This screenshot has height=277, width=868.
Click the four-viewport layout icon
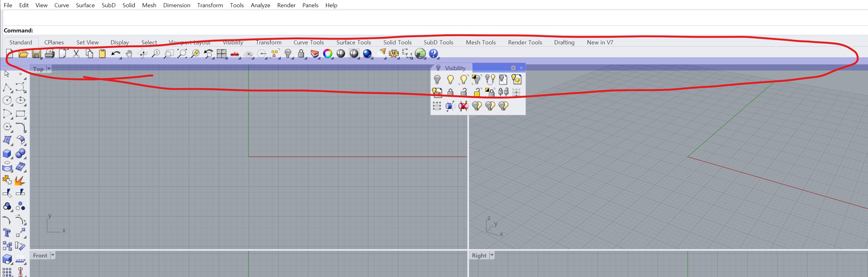221,54
